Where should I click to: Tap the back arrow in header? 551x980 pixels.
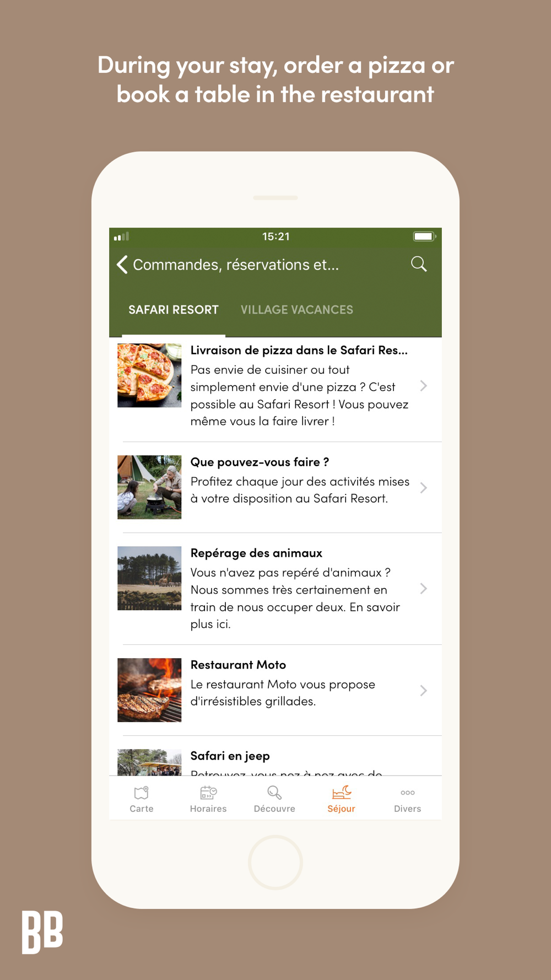[122, 265]
